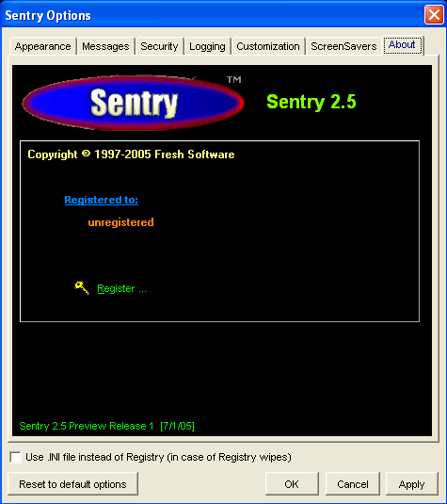Click the yellow key register icon
This screenshot has width=447, height=504.
pos(82,287)
